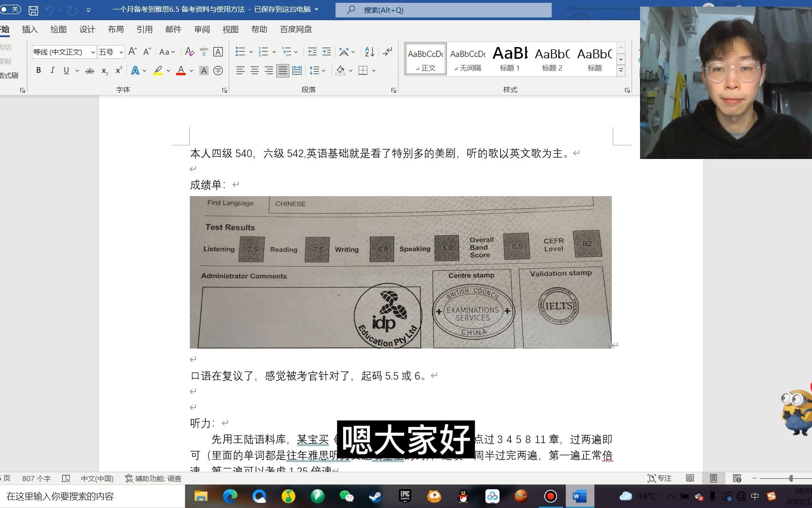
Task: Apply yellow text highlight color
Action: pos(158,71)
